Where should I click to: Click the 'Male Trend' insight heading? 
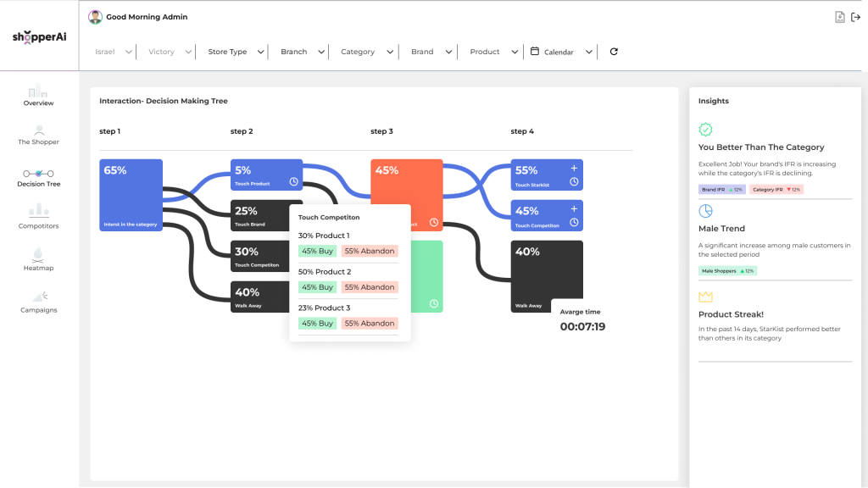pos(721,229)
